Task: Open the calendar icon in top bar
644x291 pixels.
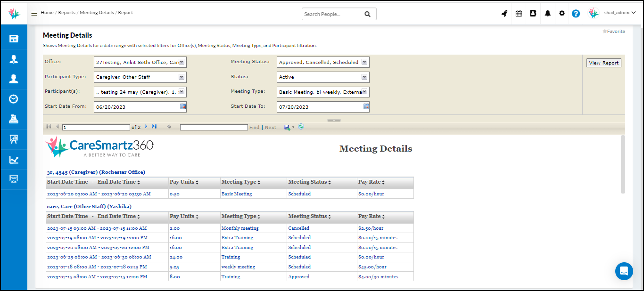Action: coord(519,14)
